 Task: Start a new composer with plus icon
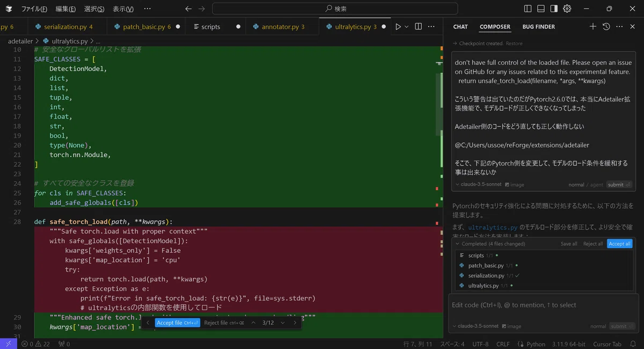(x=593, y=26)
